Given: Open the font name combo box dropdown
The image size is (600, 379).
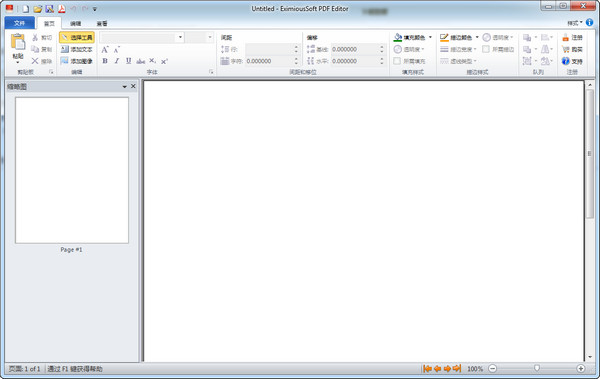Looking at the screenshot, I should (x=180, y=37).
